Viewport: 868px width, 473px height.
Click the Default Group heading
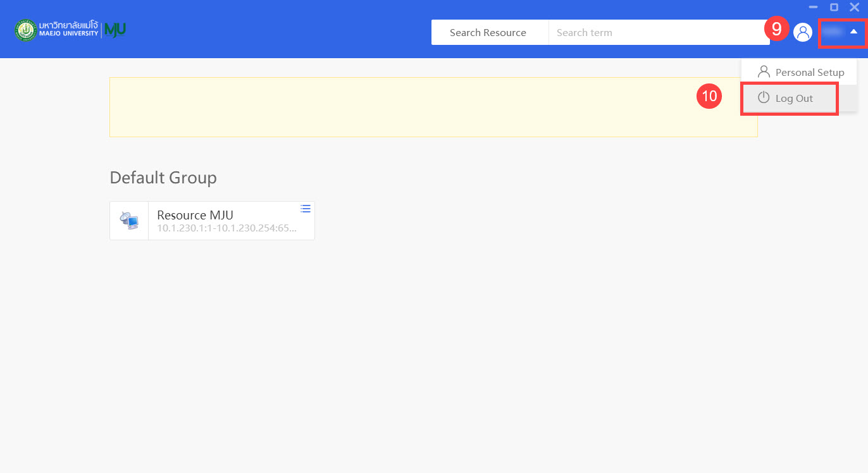point(163,178)
